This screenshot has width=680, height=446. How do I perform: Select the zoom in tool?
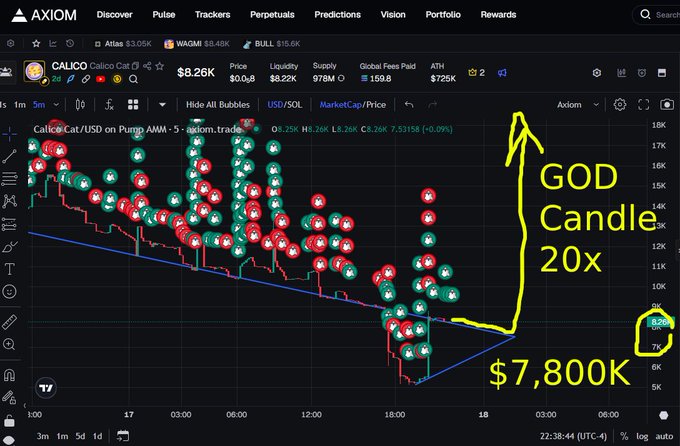tap(10, 344)
